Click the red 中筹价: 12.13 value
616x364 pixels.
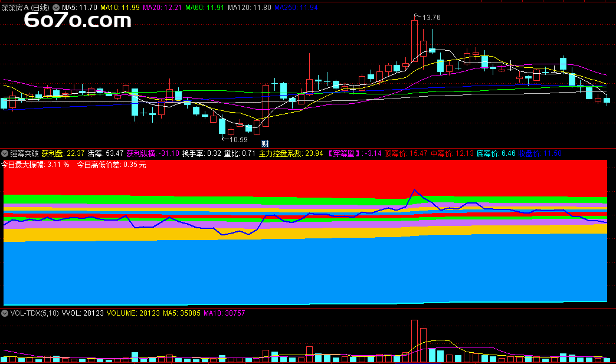452,153
